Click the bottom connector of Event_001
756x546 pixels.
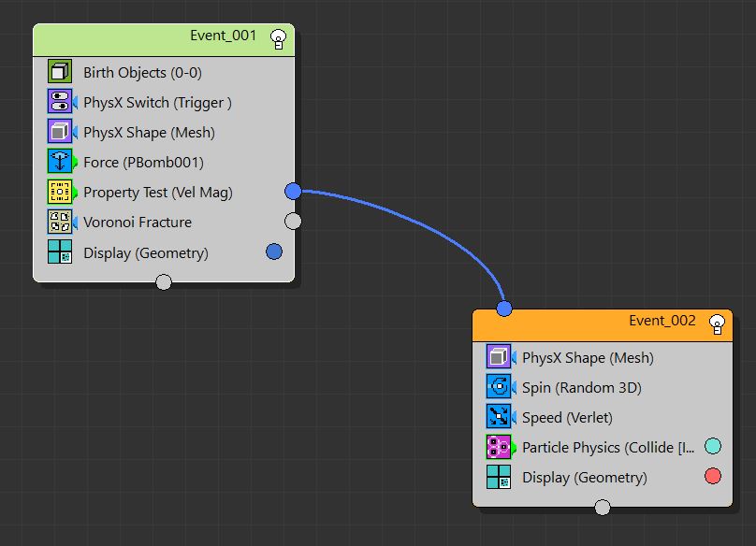164,282
